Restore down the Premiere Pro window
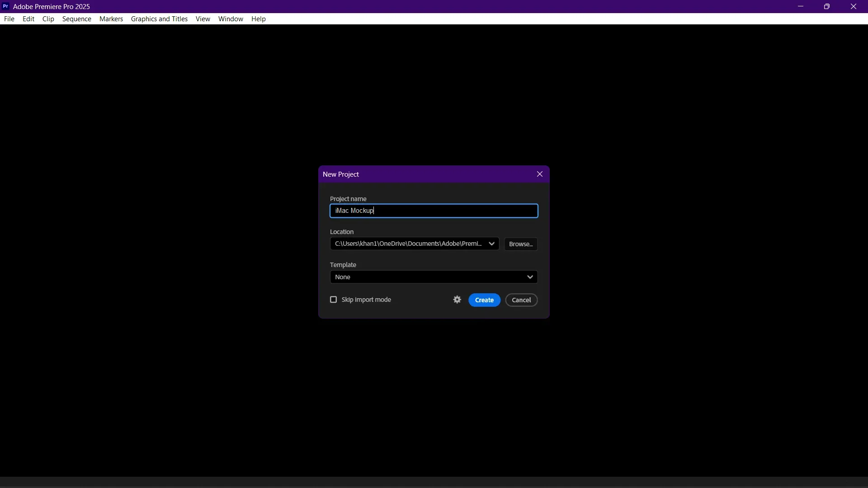 [827, 6]
